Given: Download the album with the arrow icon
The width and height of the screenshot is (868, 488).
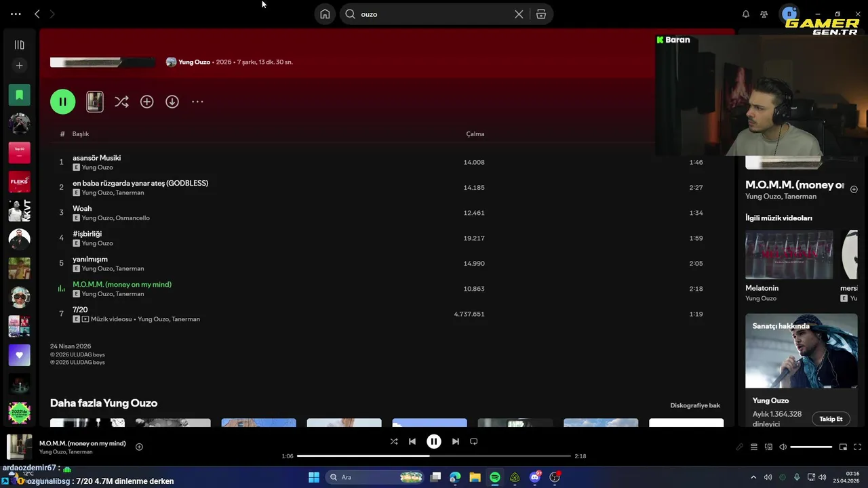Looking at the screenshot, I should point(172,102).
